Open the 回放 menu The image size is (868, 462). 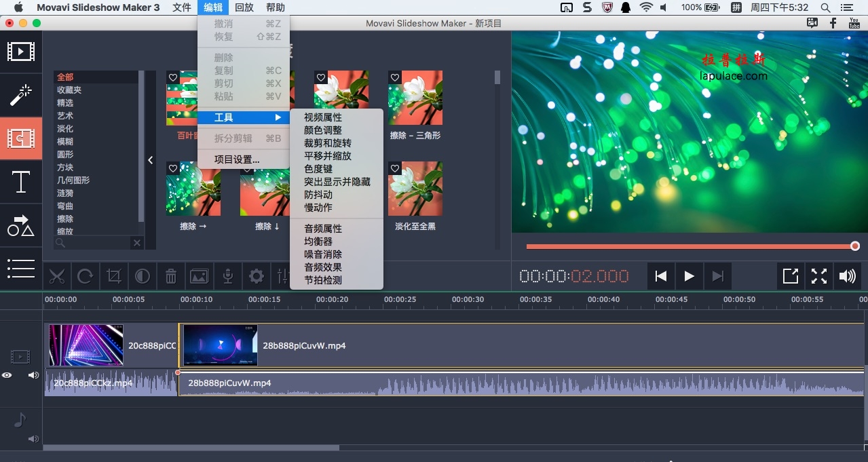click(244, 7)
